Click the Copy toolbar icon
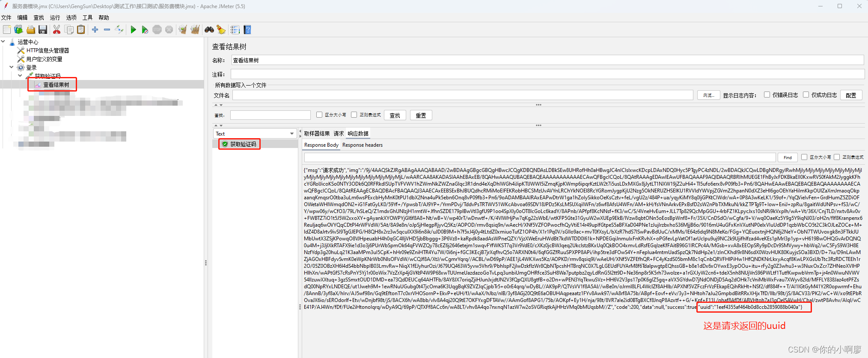868x358 pixels. pos(69,30)
